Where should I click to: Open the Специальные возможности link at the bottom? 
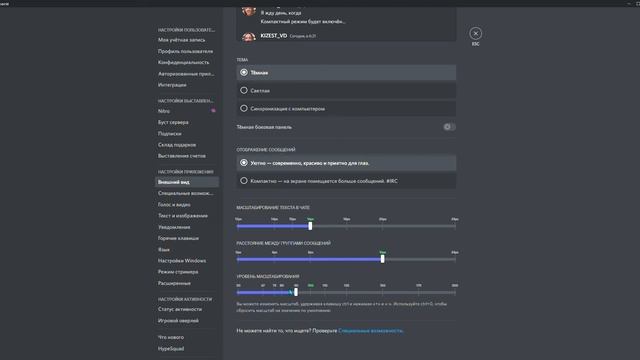pos(371,331)
